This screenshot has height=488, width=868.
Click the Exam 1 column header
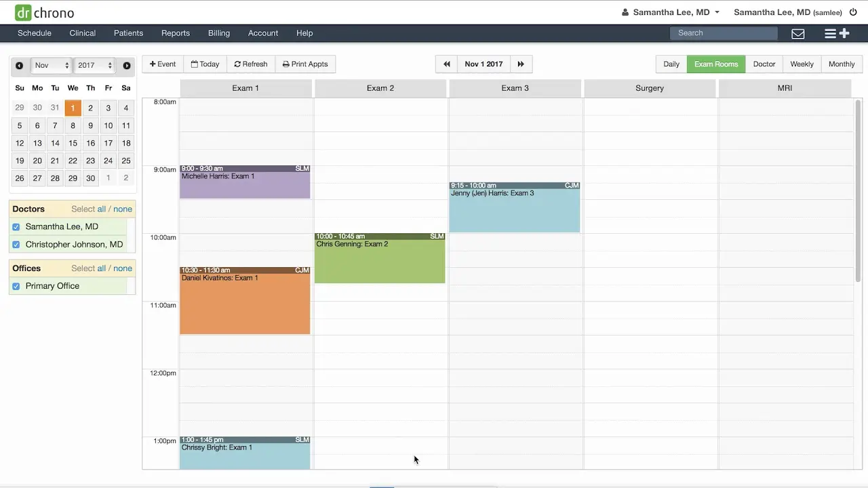[x=245, y=88]
